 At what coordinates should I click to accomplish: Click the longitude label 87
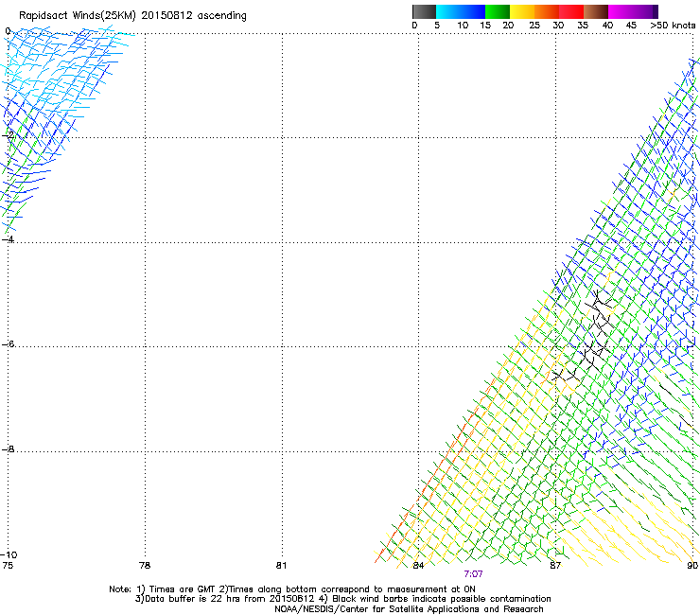tap(555, 566)
